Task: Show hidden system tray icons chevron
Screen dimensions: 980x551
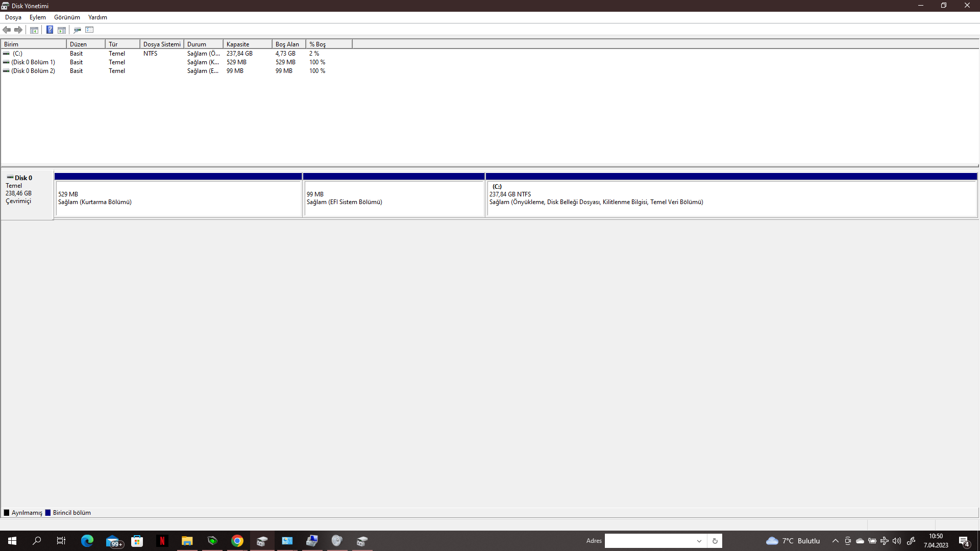Action: click(835, 541)
